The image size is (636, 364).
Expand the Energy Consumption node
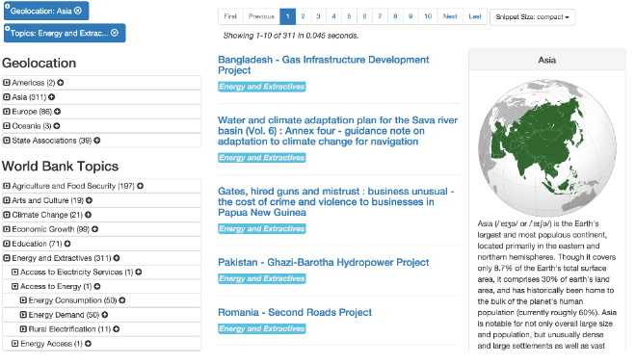(23, 300)
